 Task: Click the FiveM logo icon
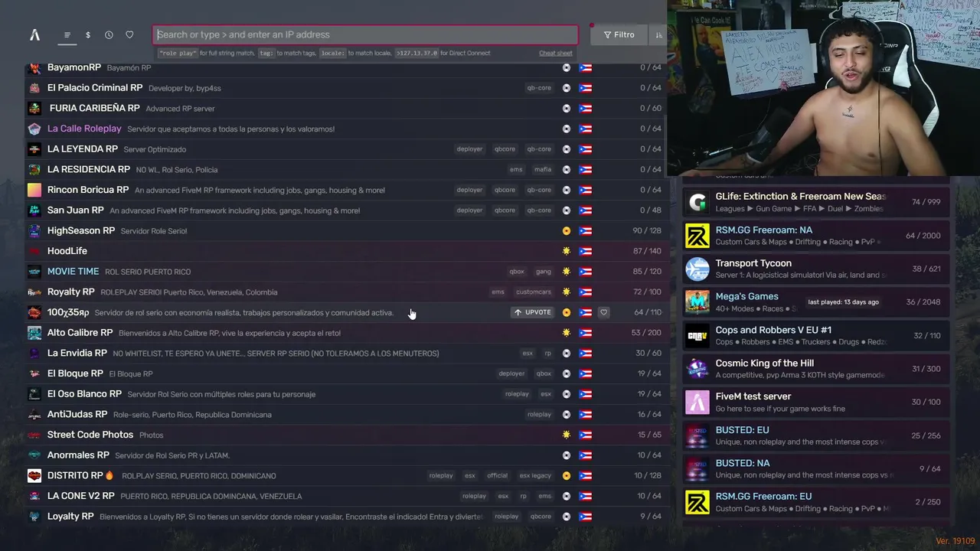click(x=34, y=34)
